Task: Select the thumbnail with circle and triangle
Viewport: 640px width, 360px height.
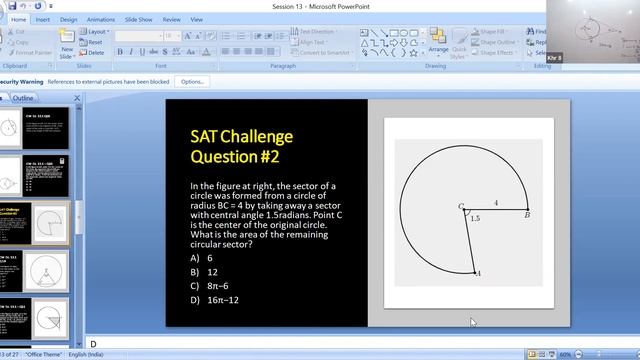Action: click(34, 271)
